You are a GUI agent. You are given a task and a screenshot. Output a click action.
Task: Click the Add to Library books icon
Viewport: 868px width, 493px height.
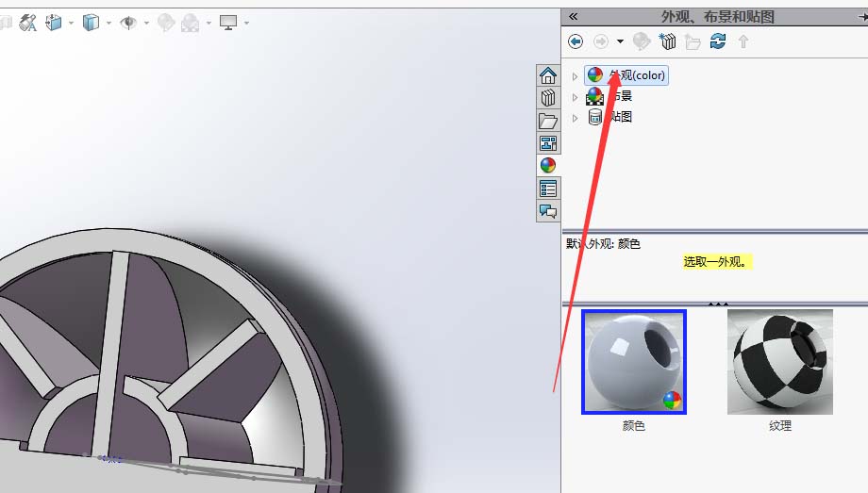[668, 41]
